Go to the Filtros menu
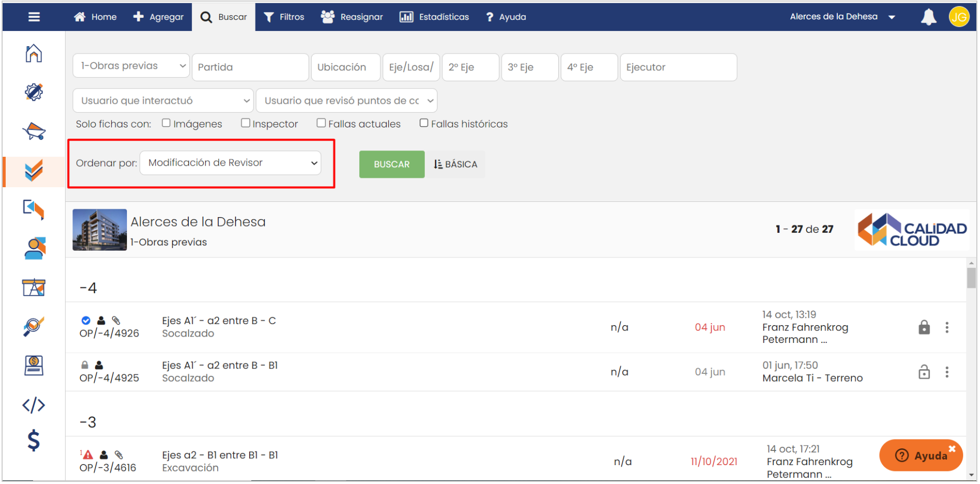 (x=284, y=17)
